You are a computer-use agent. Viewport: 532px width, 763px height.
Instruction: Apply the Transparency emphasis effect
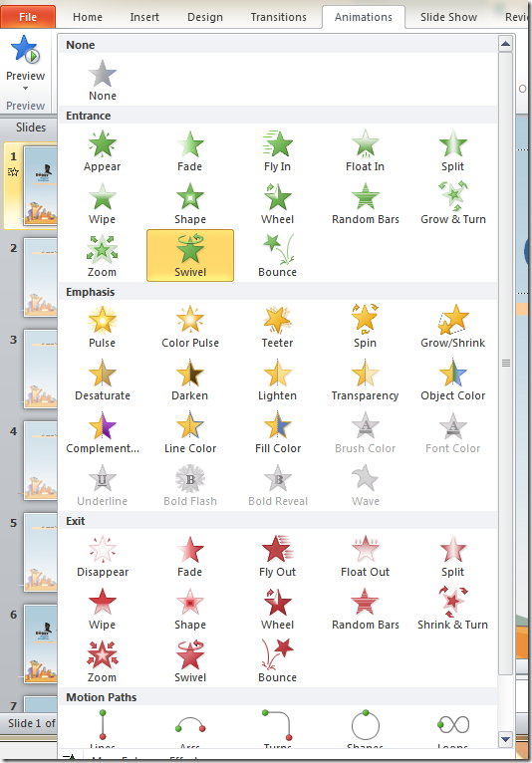(365, 380)
